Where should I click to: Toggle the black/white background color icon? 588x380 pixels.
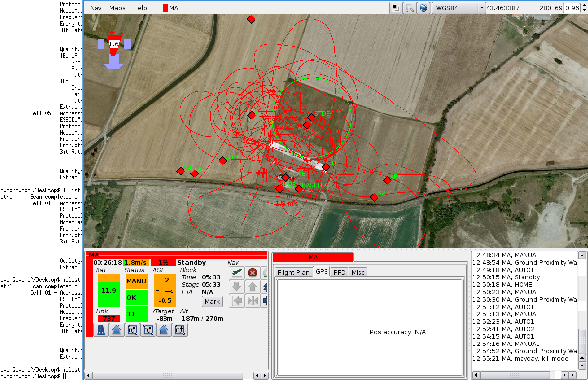pos(395,8)
